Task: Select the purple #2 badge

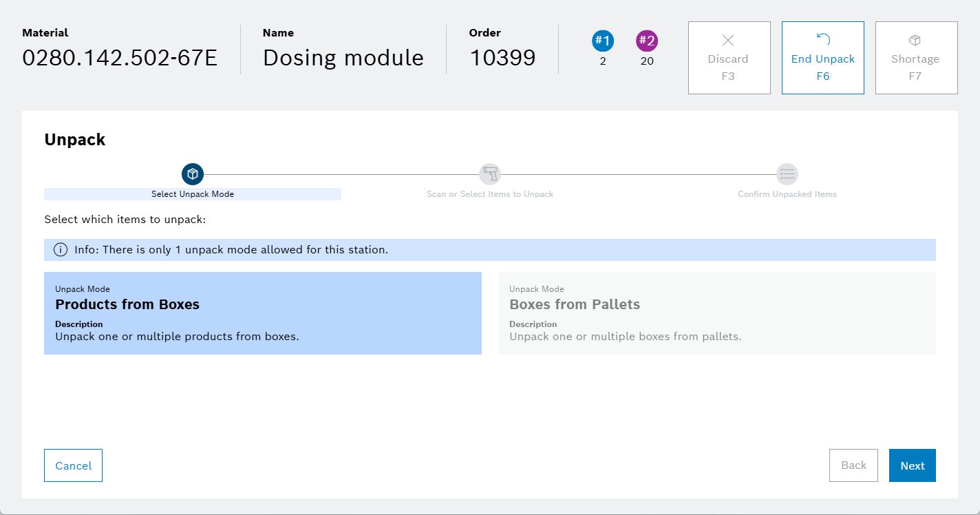Action: [647, 41]
